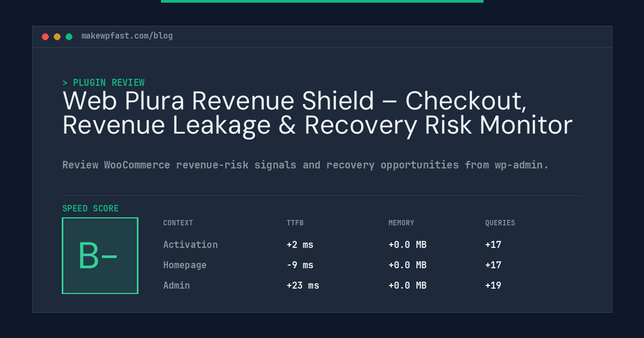This screenshot has height=338, width=644.
Task: Click Admin TTFB value '+23 ms'
Action: click(303, 285)
